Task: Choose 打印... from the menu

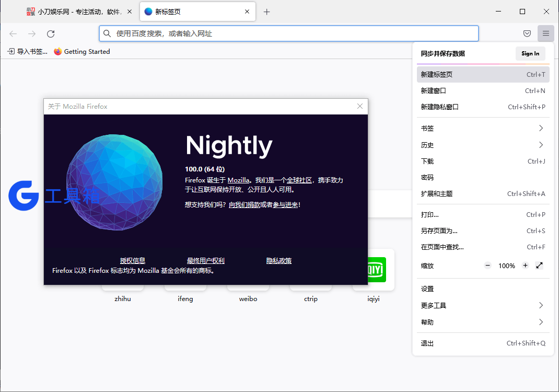Action: pyautogui.click(x=483, y=214)
